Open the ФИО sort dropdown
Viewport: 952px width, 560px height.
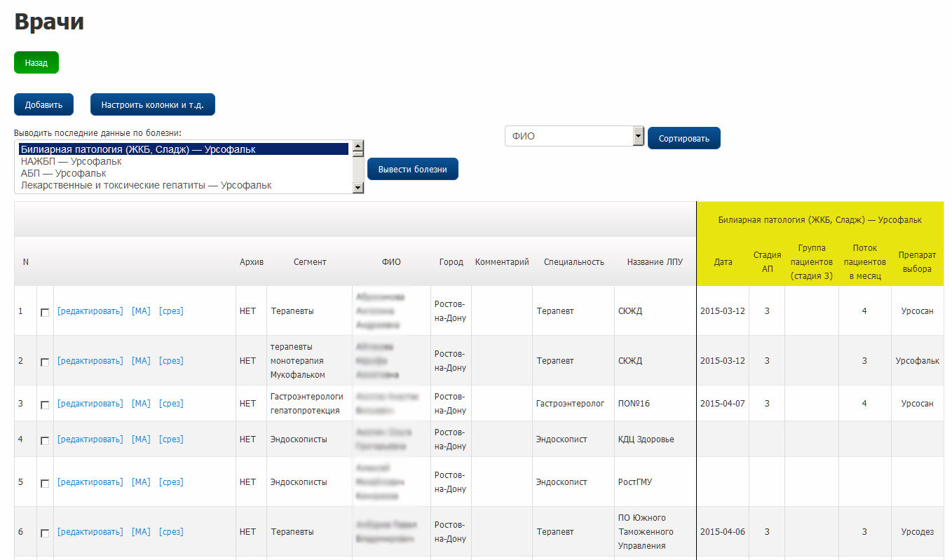click(573, 137)
